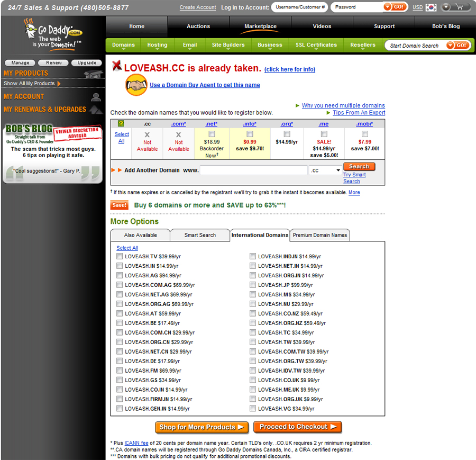Tick the LOVEASH.DE checkbox
The height and width of the screenshot is (460, 476).
(x=120, y=361)
